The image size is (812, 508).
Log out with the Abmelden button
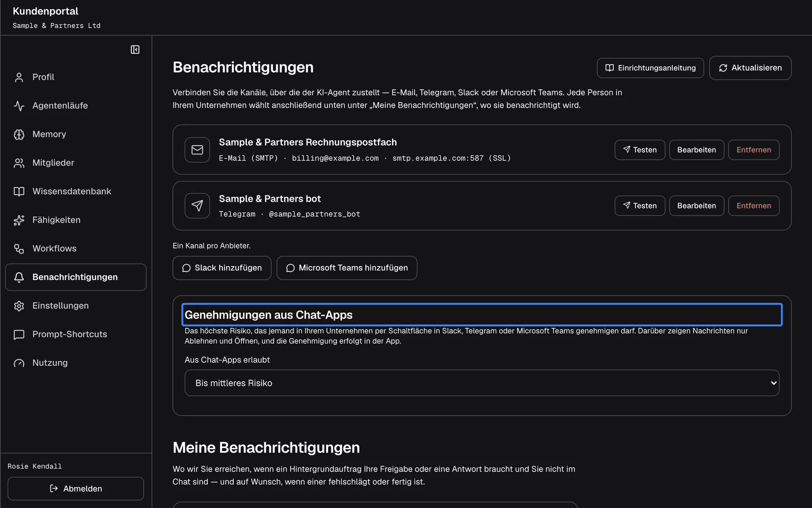pyautogui.click(x=76, y=489)
